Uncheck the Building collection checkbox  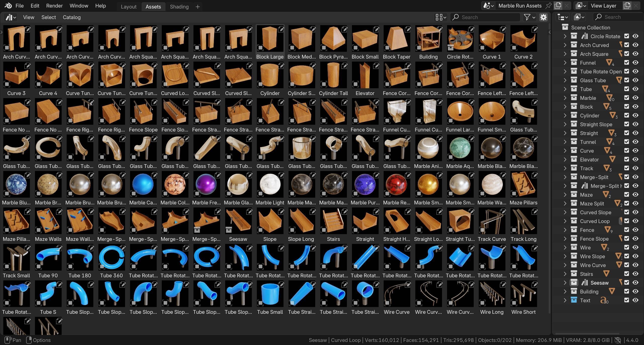[x=627, y=291]
